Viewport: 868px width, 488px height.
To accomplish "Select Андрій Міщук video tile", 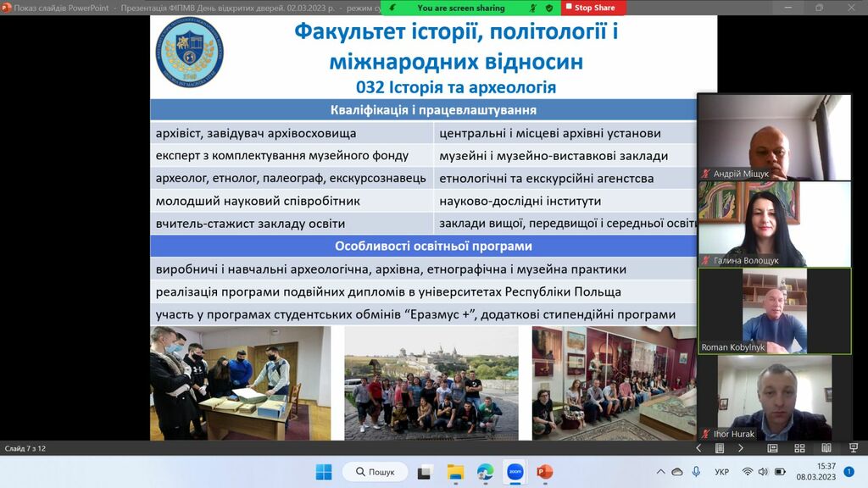I will click(x=774, y=136).
